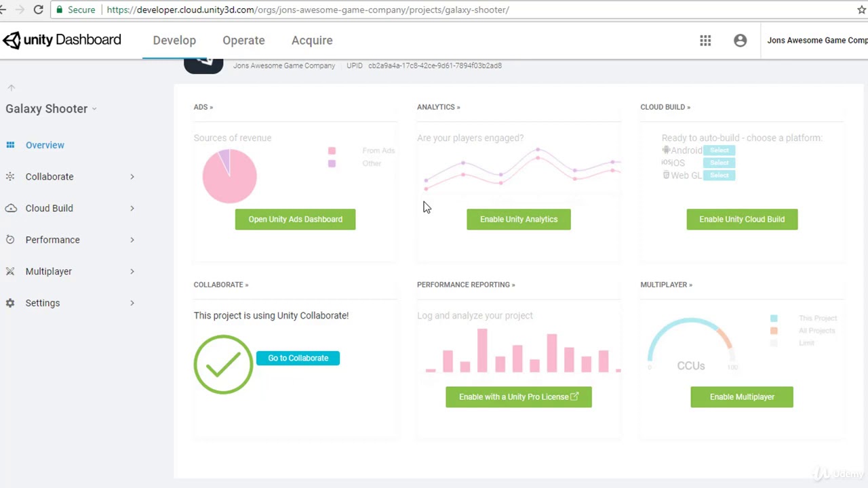Click the Overview grid icon
The width and height of the screenshot is (868, 488).
pos(10,145)
